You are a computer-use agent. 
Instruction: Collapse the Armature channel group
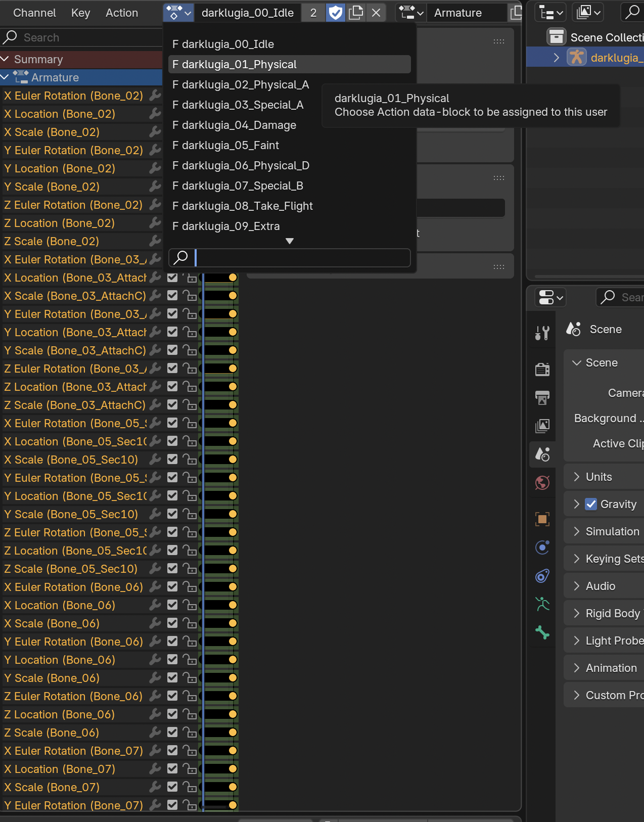click(x=5, y=77)
